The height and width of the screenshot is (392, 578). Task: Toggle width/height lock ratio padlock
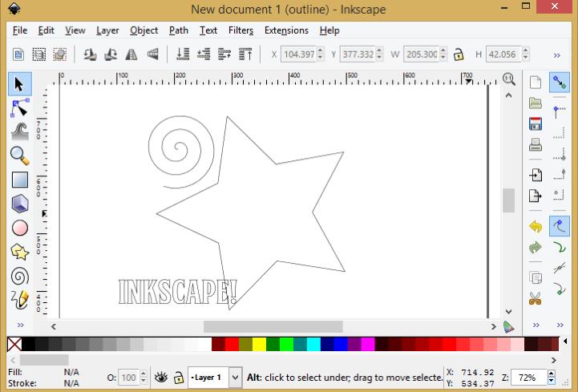[x=459, y=55]
